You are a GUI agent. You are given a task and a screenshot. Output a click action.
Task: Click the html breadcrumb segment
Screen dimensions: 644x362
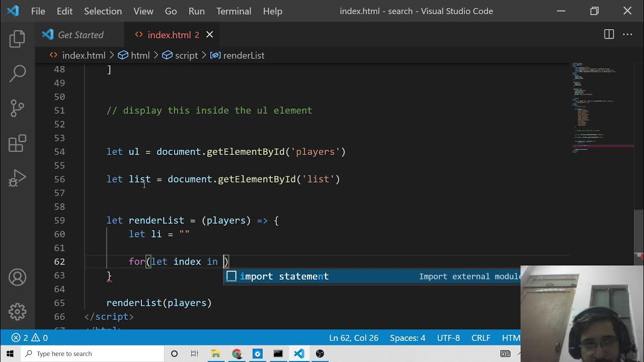click(x=140, y=55)
